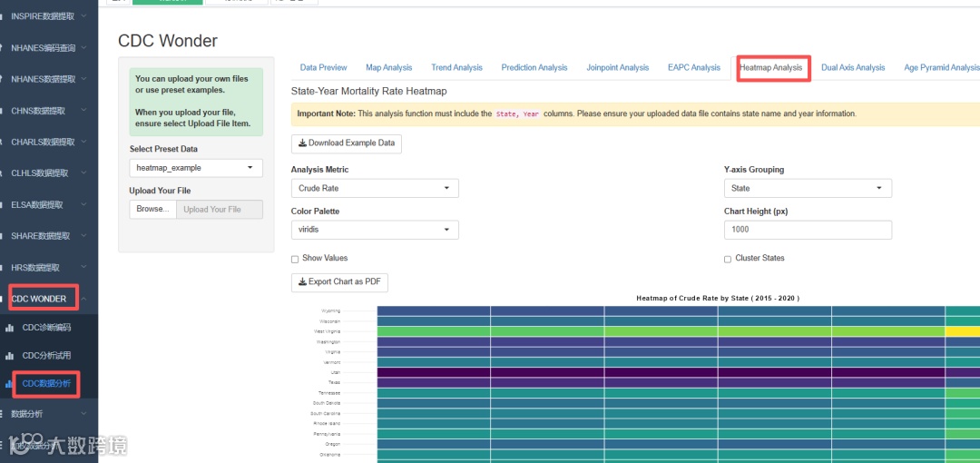Click the Pennsylvania axis label

tap(328, 434)
